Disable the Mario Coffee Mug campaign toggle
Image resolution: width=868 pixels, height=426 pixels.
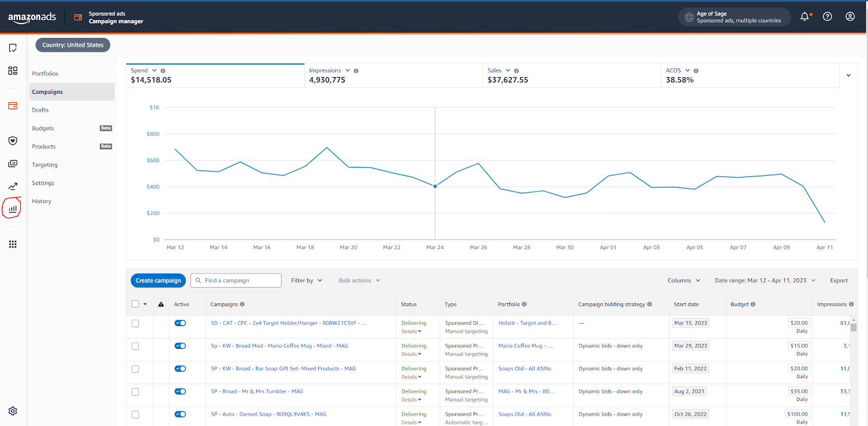point(180,346)
